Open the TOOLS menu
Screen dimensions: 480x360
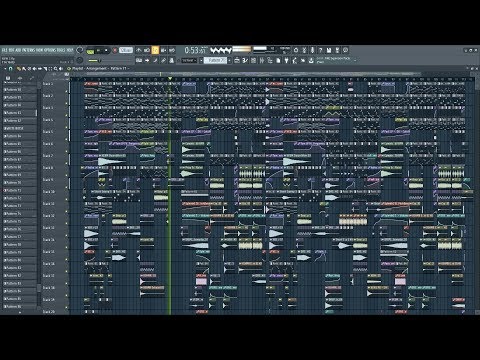[x=61, y=50]
